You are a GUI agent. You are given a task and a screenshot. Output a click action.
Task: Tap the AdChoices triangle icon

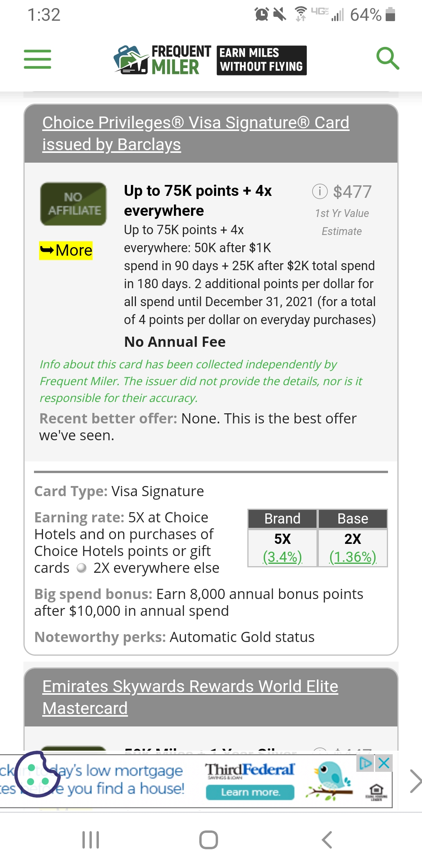[x=366, y=763]
